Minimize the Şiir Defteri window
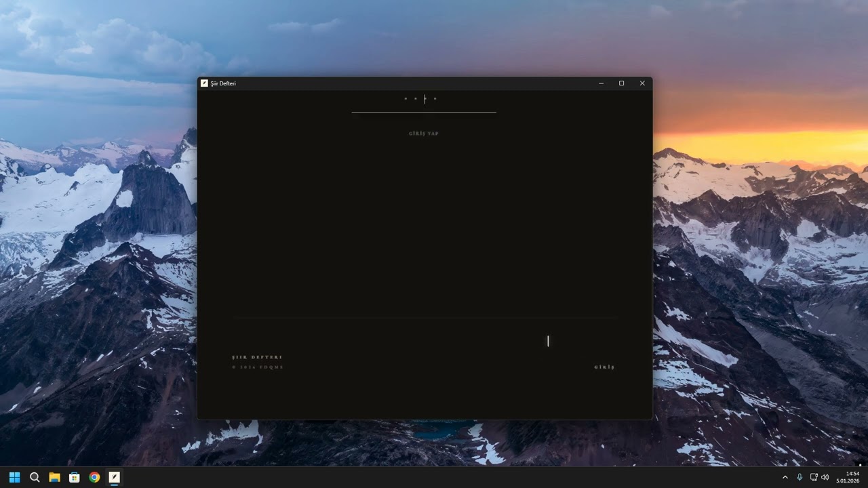Screen dimensions: 868x488 pyautogui.click(x=601, y=83)
